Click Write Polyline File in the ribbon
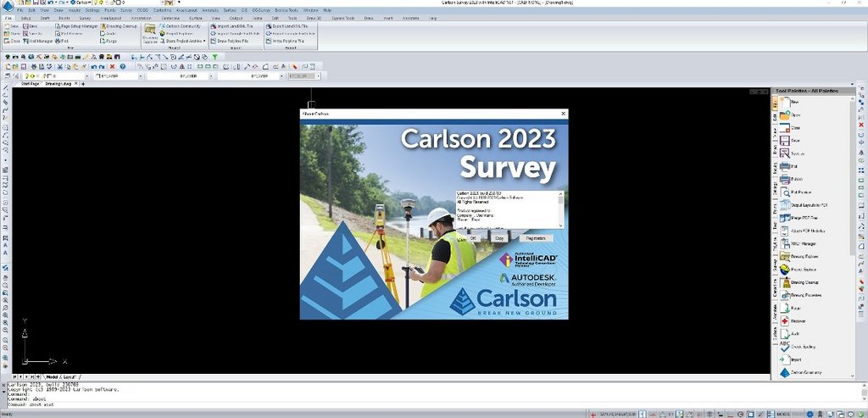 (285, 41)
